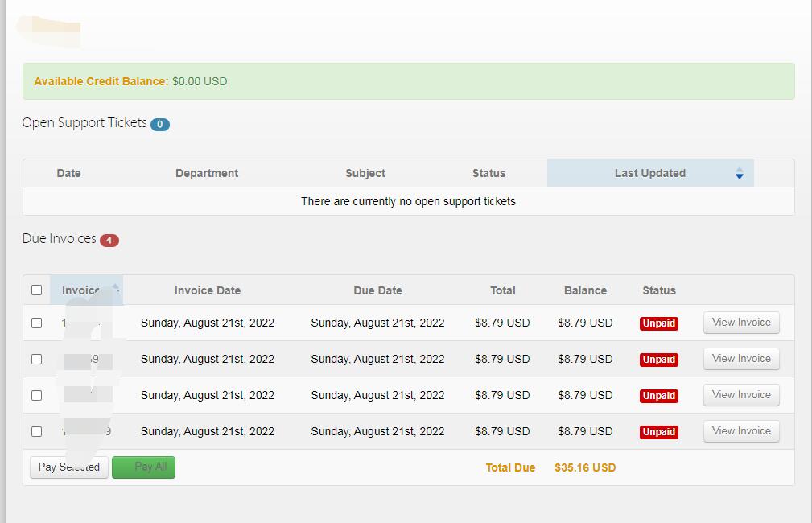The height and width of the screenshot is (523, 812).
Task: Click the Open Support Tickets count badge
Action: [x=160, y=124]
